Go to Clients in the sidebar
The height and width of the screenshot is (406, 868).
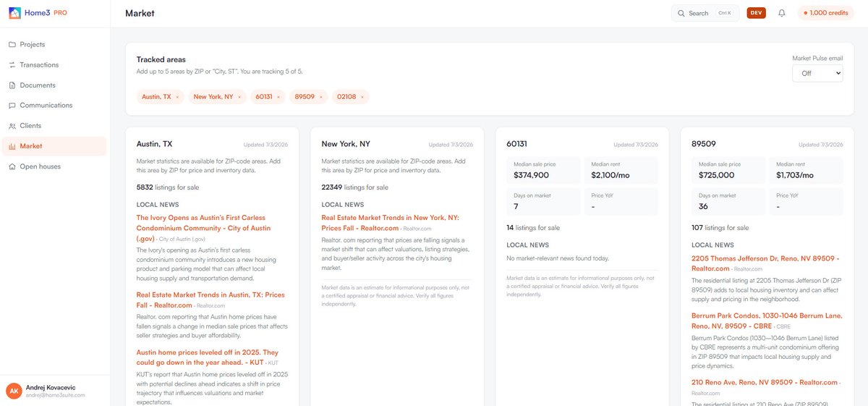(x=54, y=126)
